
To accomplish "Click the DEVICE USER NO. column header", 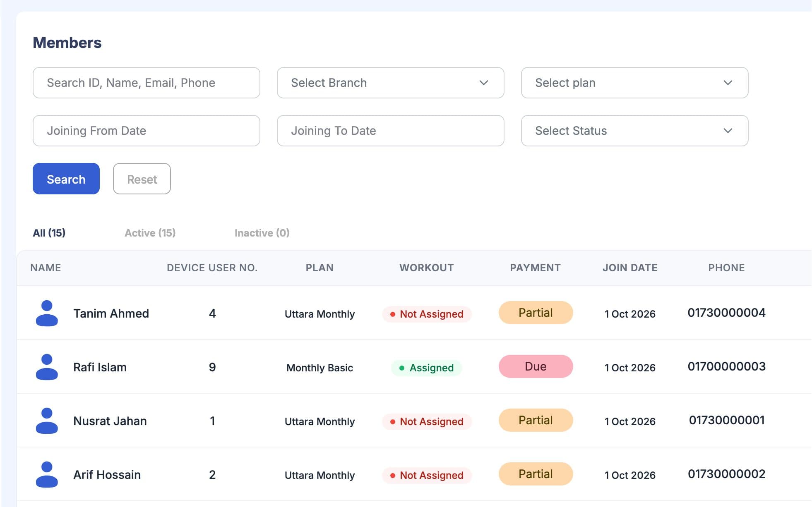I will [x=212, y=268].
